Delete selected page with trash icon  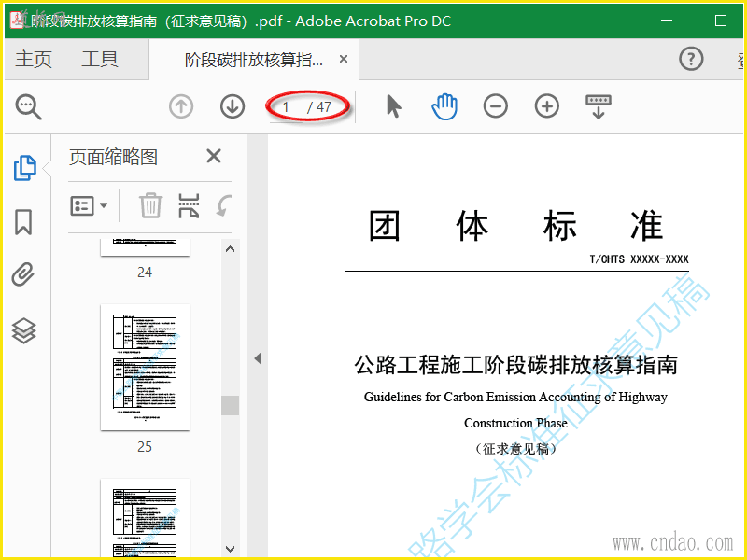[151, 205]
